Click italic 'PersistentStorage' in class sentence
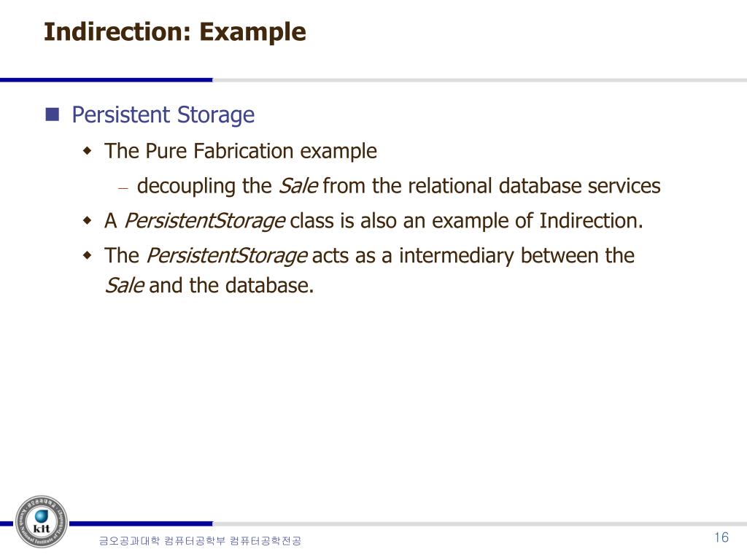This screenshot has width=747, height=560. click(x=205, y=221)
